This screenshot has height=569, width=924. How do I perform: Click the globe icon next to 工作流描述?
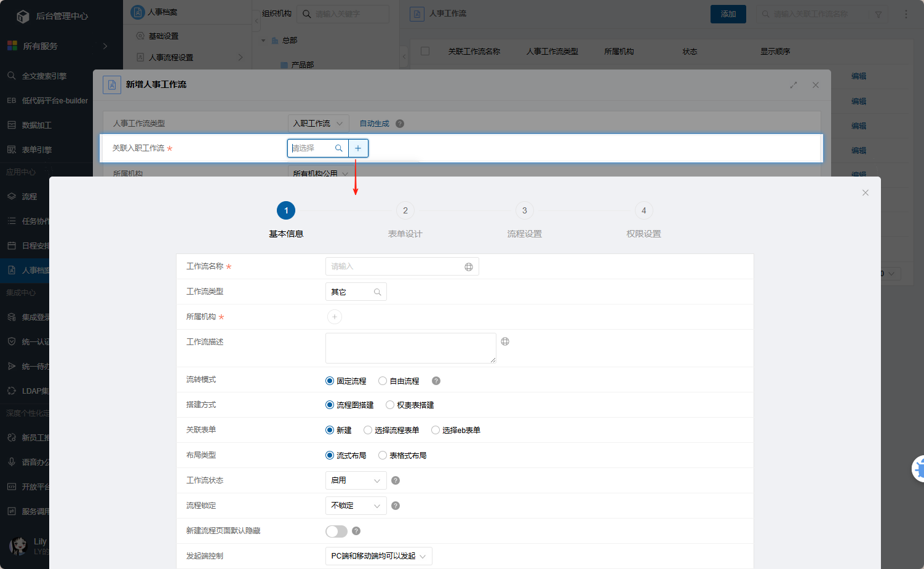(x=505, y=341)
